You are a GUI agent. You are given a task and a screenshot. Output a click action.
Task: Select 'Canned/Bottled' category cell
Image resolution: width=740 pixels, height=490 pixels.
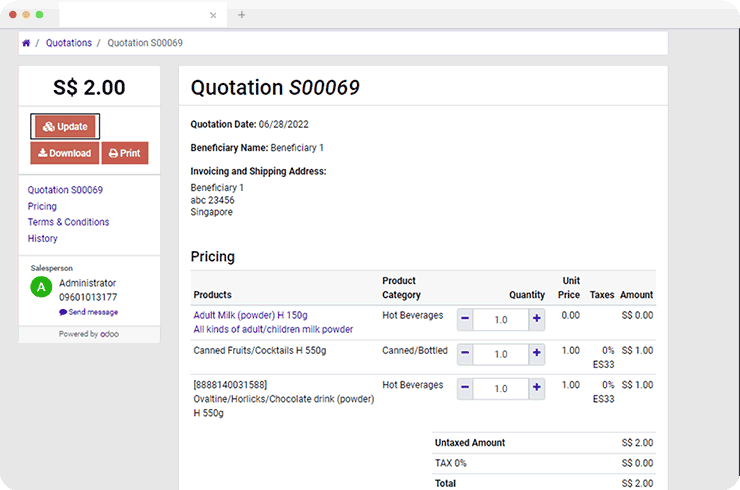[415, 350]
